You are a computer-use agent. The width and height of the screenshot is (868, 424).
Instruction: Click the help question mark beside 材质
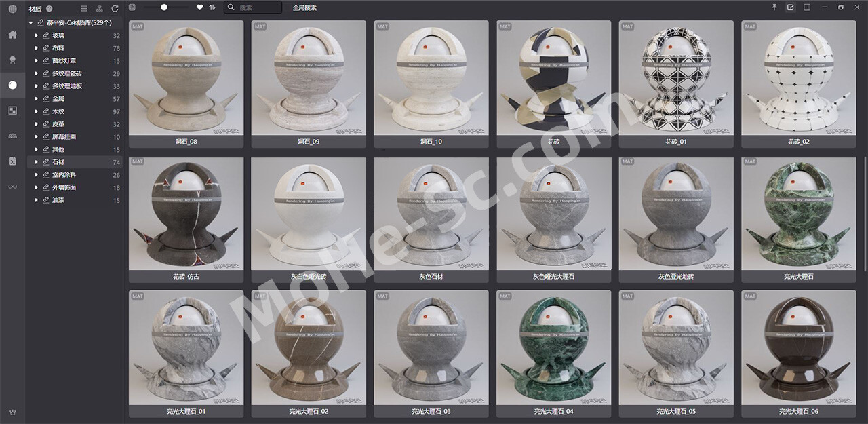tap(50, 9)
